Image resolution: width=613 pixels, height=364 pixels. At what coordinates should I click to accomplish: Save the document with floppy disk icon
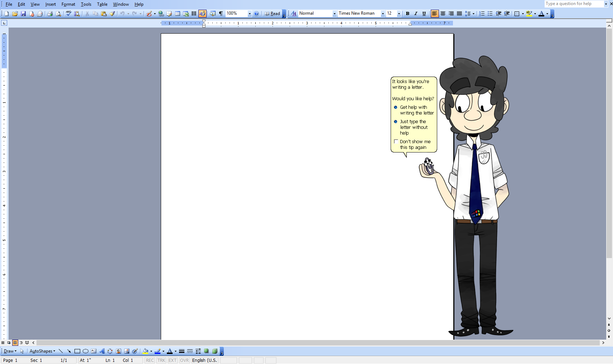pos(23,14)
